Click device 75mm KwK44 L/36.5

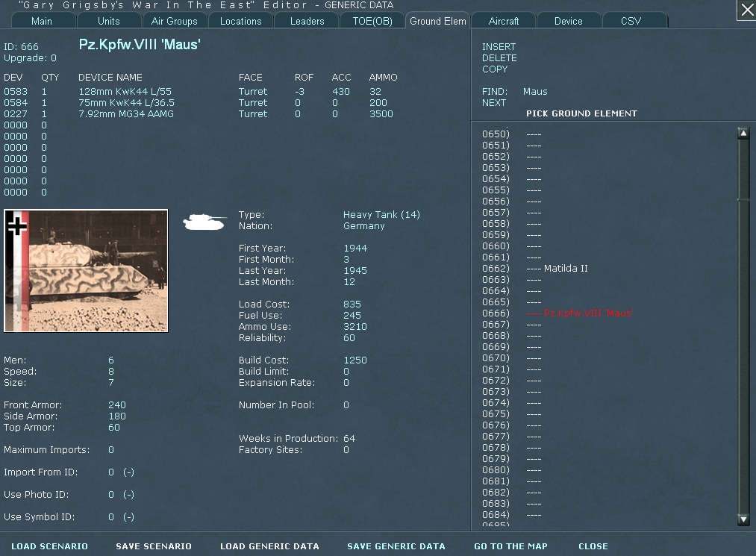pos(126,103)
